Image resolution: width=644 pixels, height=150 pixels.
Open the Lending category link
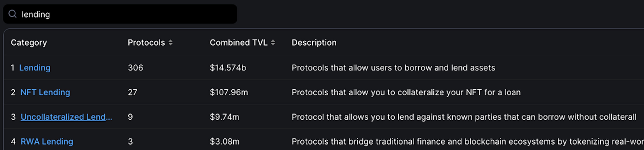tap(35, 67)
